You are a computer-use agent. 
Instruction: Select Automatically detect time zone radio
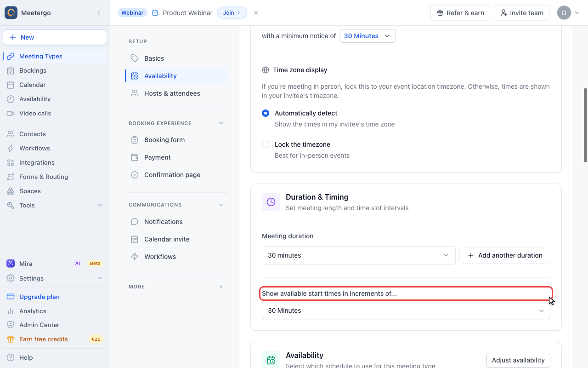pos(266,113)
